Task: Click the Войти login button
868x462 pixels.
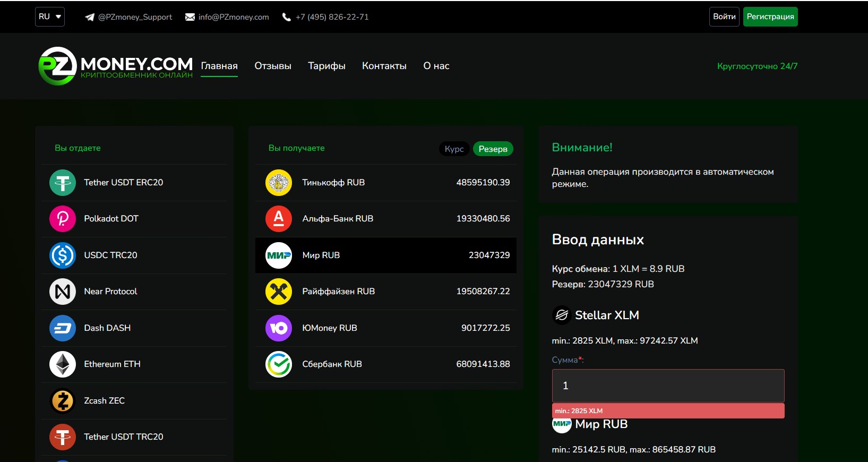Action: 724,17
